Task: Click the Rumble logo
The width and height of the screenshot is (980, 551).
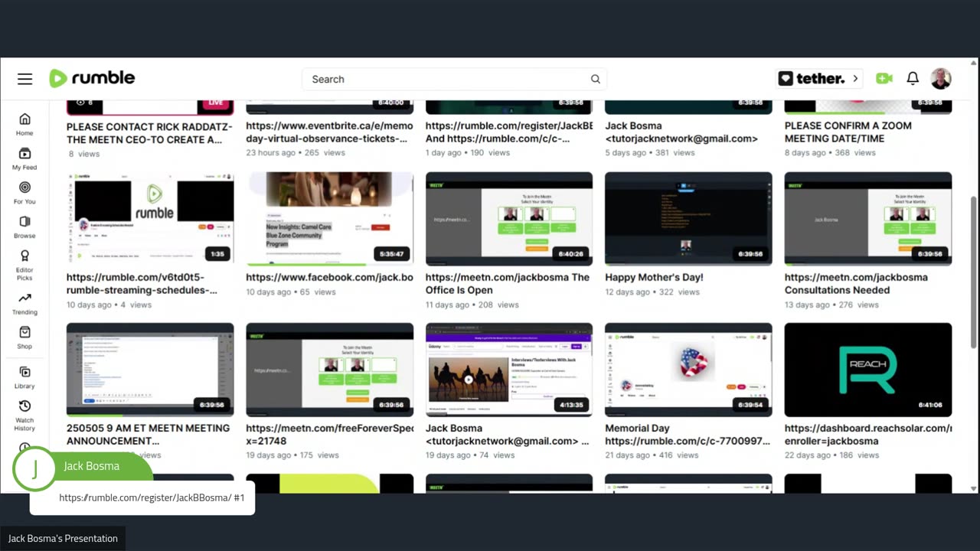Action: [x=92, y=78]
